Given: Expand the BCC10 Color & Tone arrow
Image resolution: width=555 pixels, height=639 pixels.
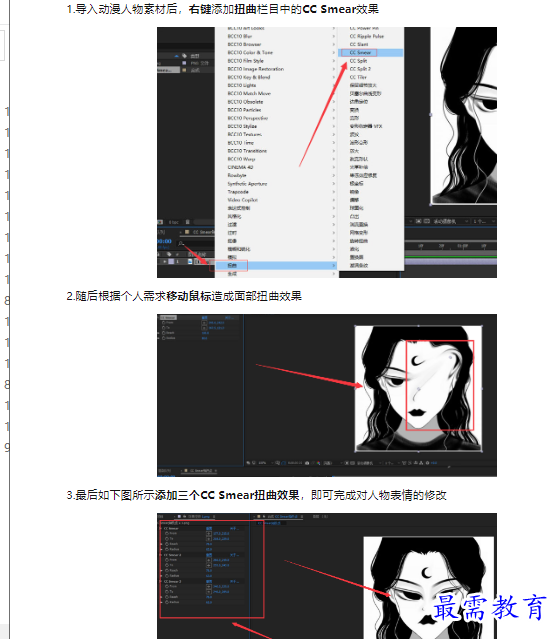Looking at the screenshot, I should tap(334, 53).
